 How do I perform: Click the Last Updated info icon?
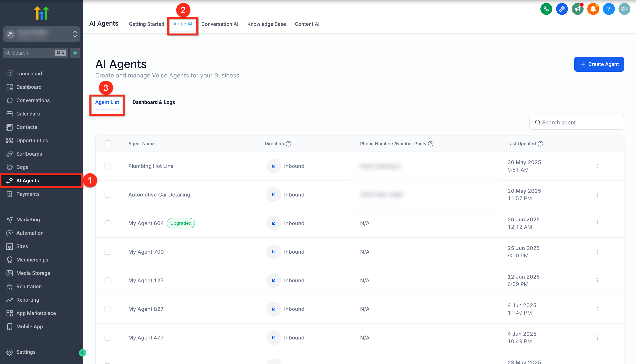pos(540,144)
